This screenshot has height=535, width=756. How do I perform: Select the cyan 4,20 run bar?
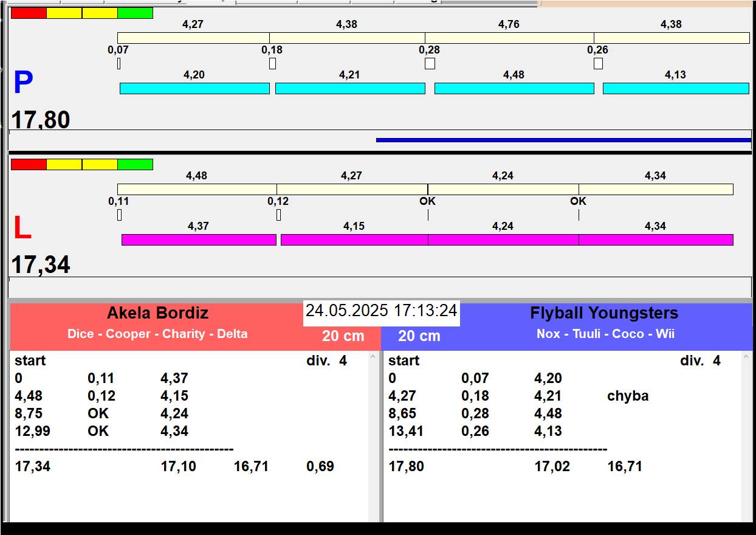point(194,89)
